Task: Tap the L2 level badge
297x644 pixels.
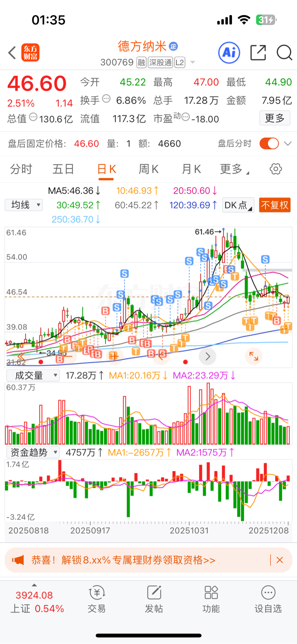Action: coord(180,62)
